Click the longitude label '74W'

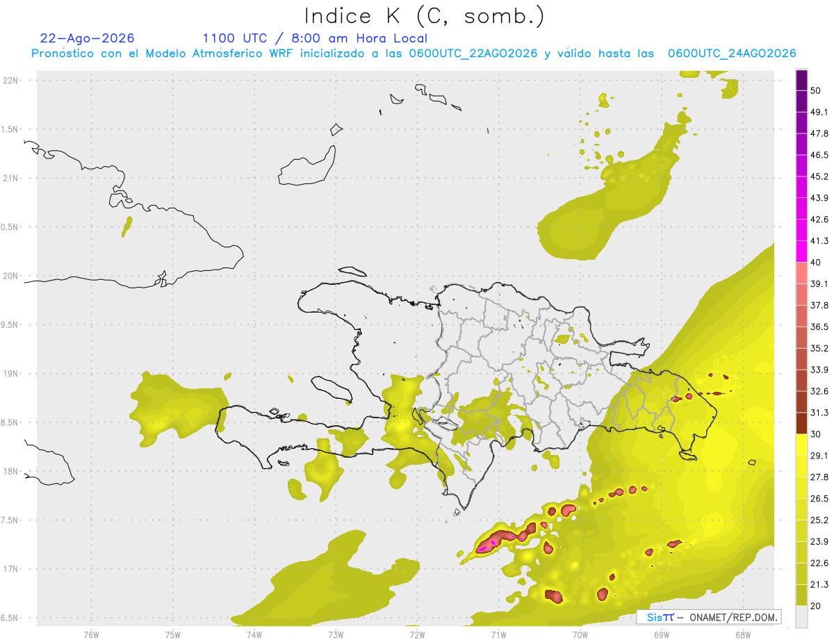[254, 634]
